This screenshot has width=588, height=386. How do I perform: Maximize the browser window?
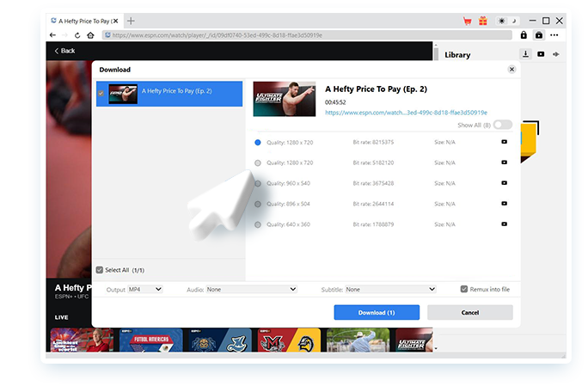[546, 21]
